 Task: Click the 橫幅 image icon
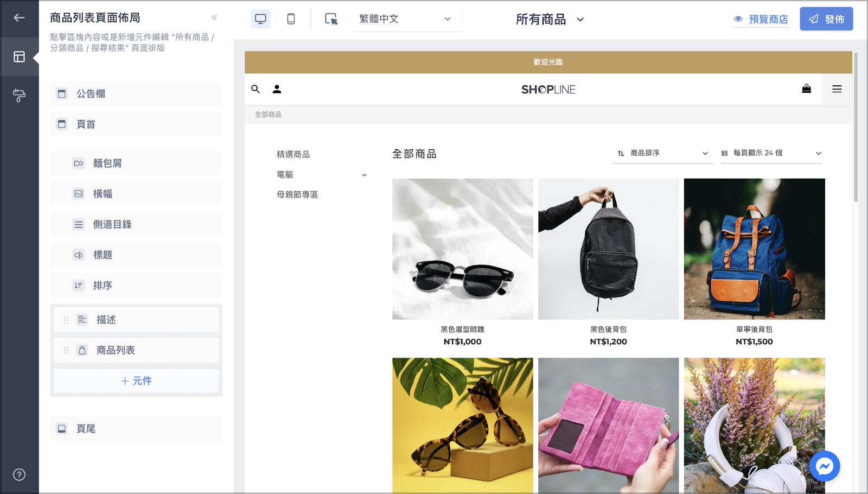point(79,194)
